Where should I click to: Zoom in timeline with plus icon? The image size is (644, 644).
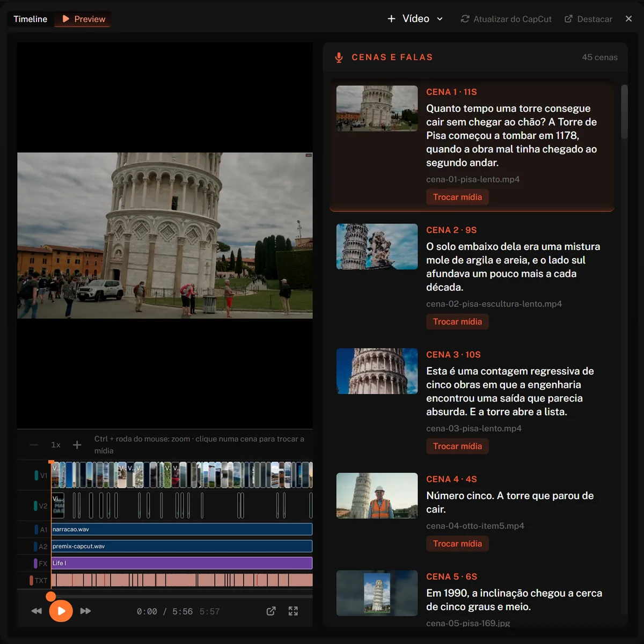click(x=77, y=445)
